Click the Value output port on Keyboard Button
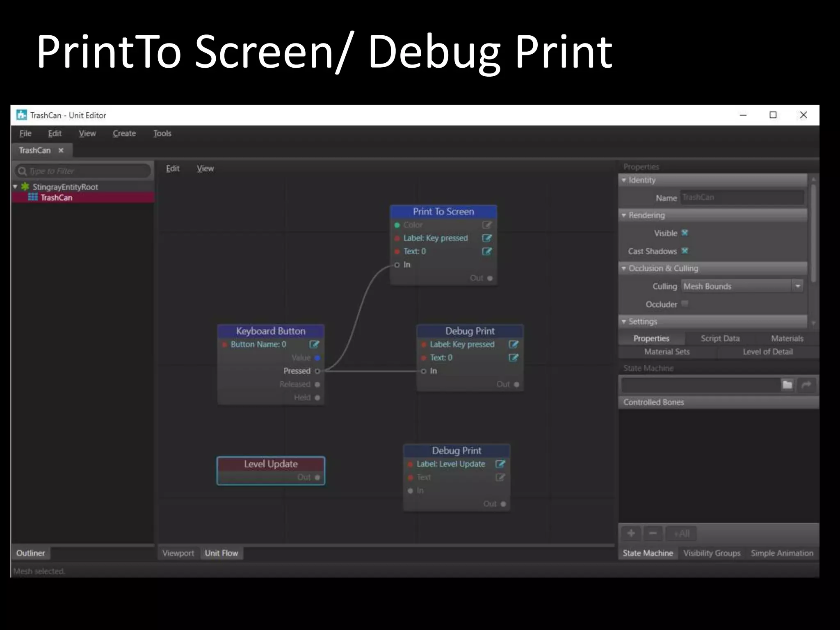 click(x=317, y=358)
